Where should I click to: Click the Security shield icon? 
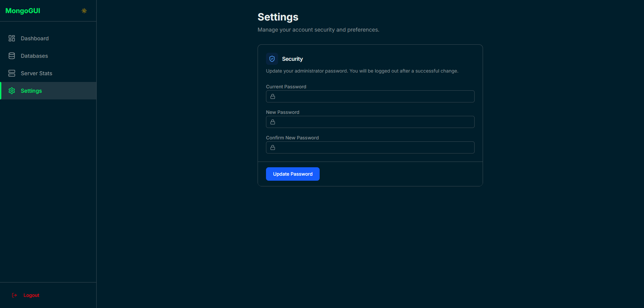point(272,59)
